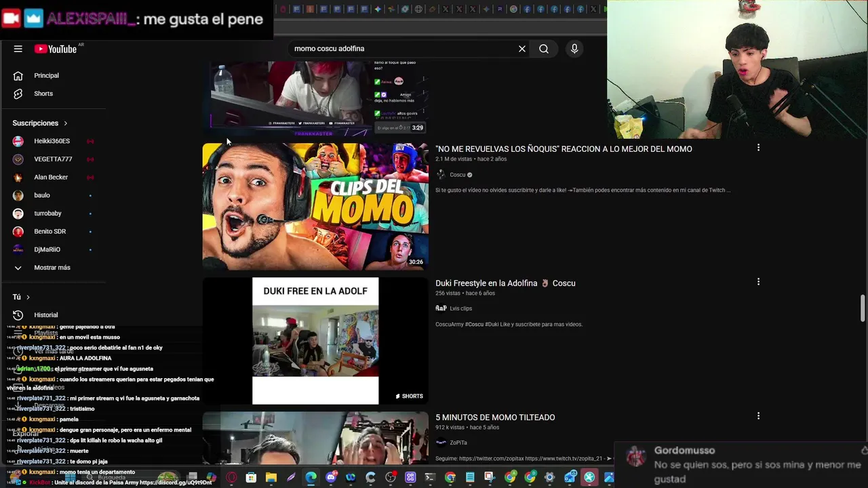Play the Clips del Momo thumbnail
The image size is (868, 488).
(x=315, y=207)
